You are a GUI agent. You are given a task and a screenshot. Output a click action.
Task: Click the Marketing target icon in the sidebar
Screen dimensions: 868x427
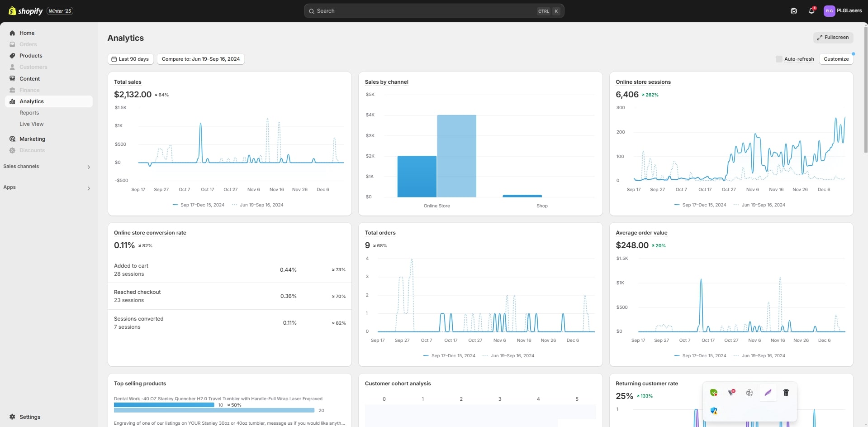point(12,139)
